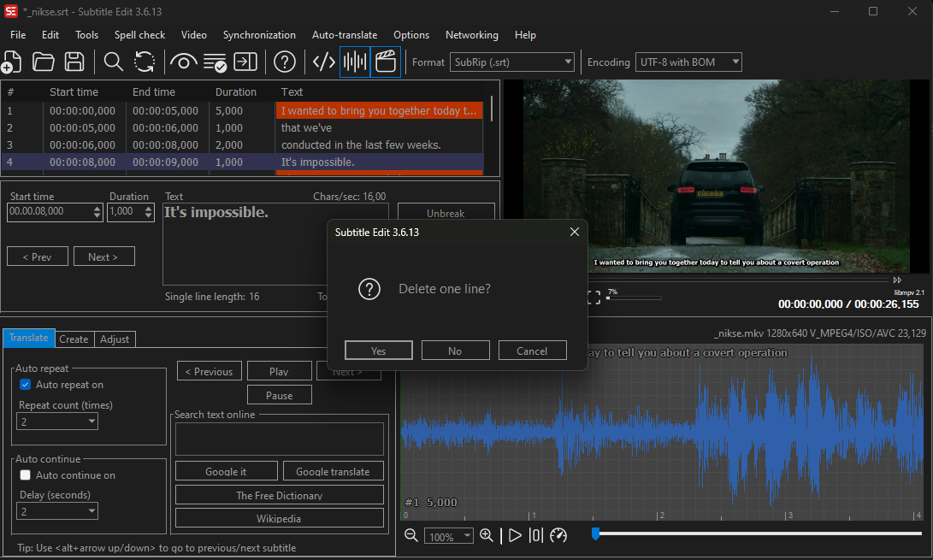Toggle the video player panel

tap(385, 62)
